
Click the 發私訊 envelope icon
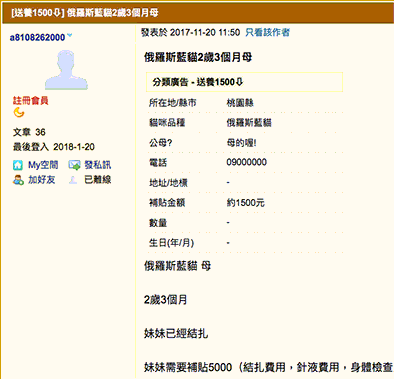click(74, 165)
